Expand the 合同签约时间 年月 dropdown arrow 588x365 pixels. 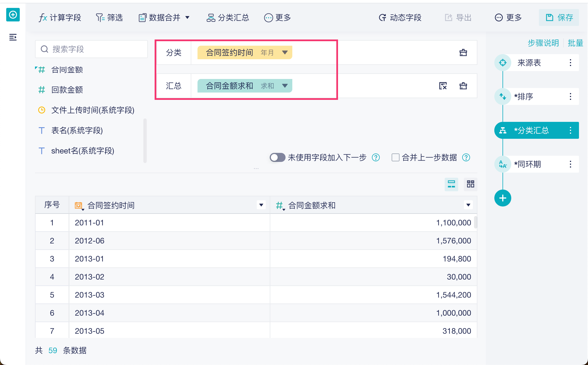point(285,52)
